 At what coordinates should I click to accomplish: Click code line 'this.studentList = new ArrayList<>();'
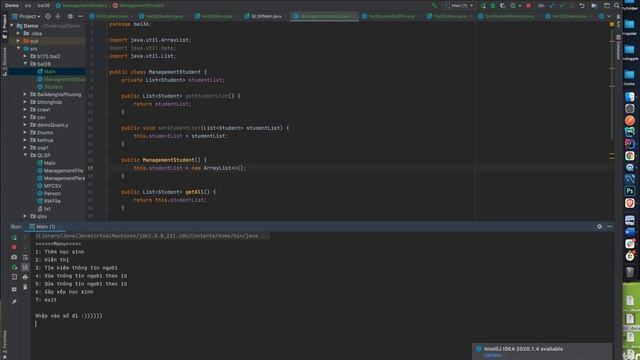click(x=190, y=168)
